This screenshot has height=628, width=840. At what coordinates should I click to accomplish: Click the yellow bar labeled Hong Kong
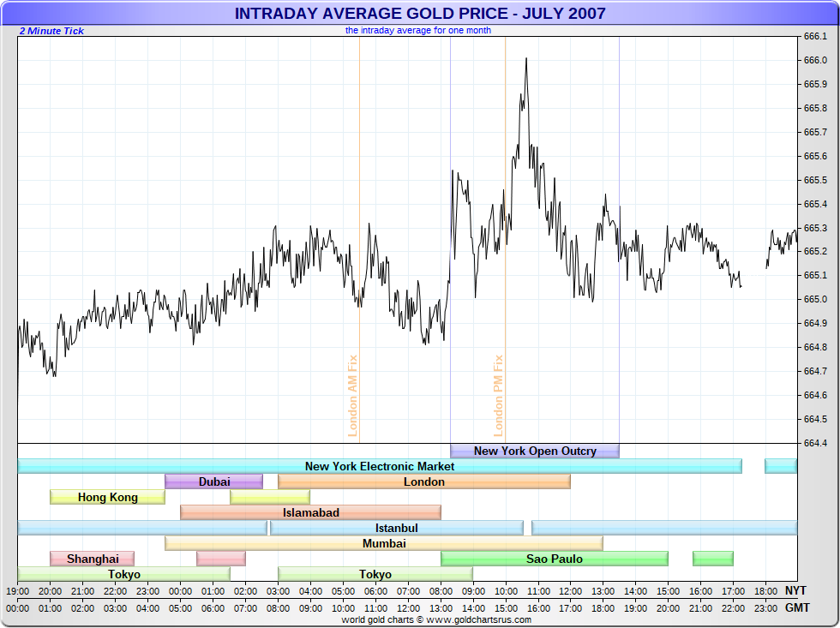pos(107,497)
